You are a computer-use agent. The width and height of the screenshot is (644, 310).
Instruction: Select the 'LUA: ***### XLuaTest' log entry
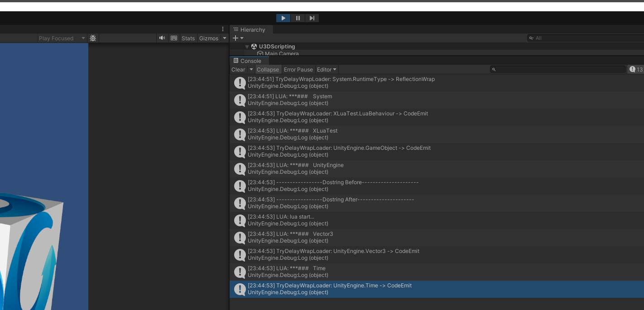(x=437, y=134)
